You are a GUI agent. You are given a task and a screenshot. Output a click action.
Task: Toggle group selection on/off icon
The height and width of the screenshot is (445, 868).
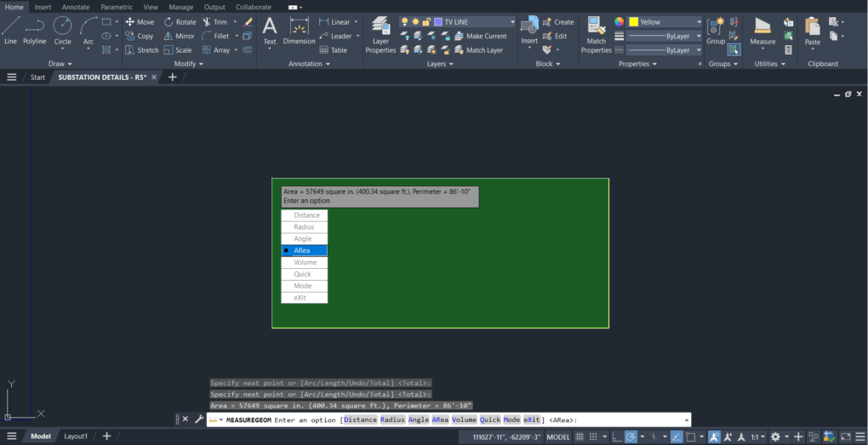tap(734, 50)
